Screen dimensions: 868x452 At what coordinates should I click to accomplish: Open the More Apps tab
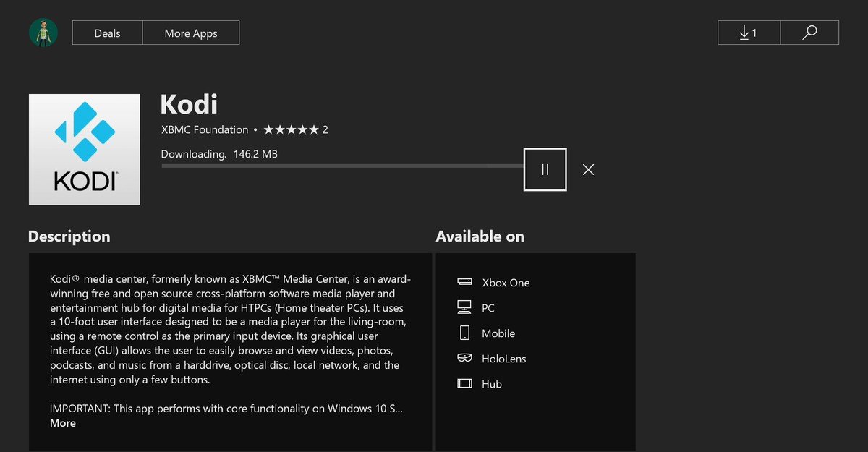[x=191, y=33]
